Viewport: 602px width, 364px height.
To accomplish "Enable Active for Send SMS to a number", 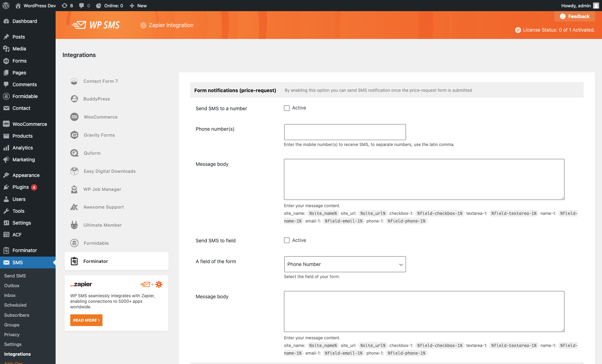I will pos(287,108).
